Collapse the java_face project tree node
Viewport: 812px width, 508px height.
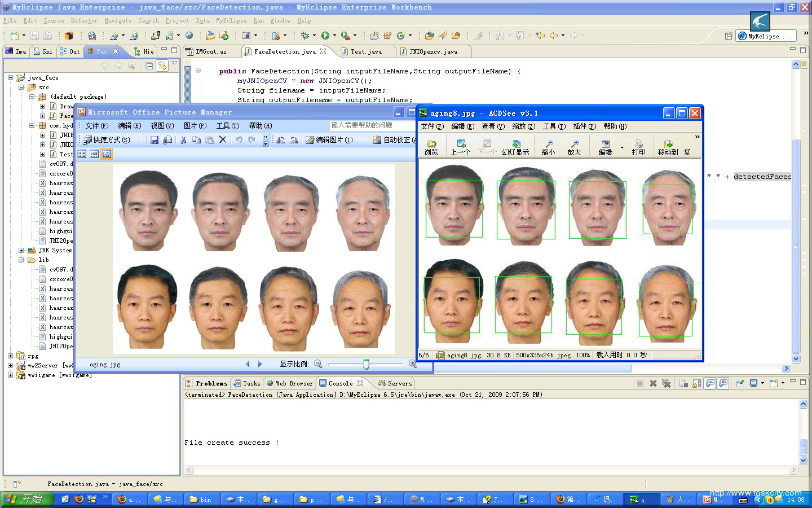tap(11, 78)
